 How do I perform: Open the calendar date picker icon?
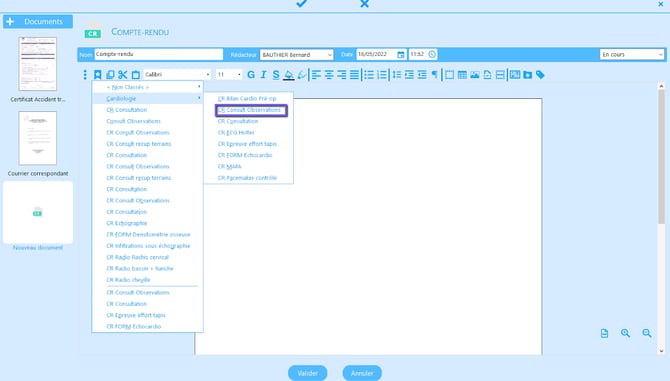point(401,55)
